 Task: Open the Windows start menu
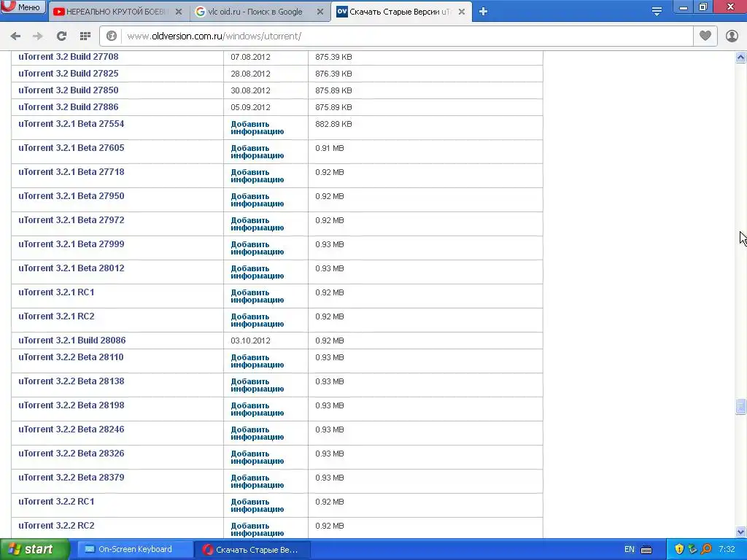coord(34,549)
